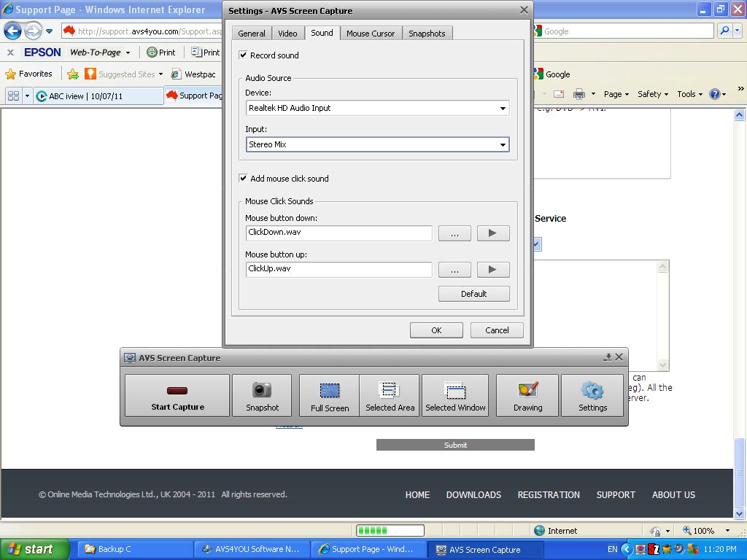
Task: Browse for Mouse button down sound file
Action: [454, 233]
